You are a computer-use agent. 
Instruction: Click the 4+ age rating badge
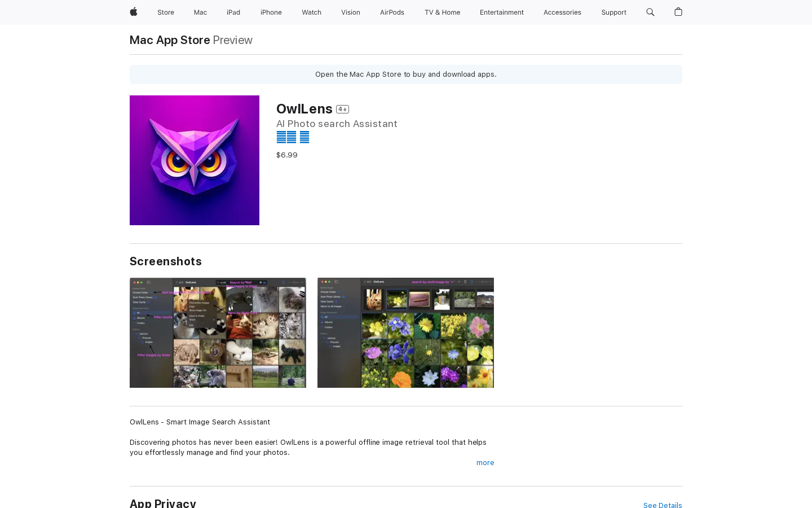click(x=342, y=109)
